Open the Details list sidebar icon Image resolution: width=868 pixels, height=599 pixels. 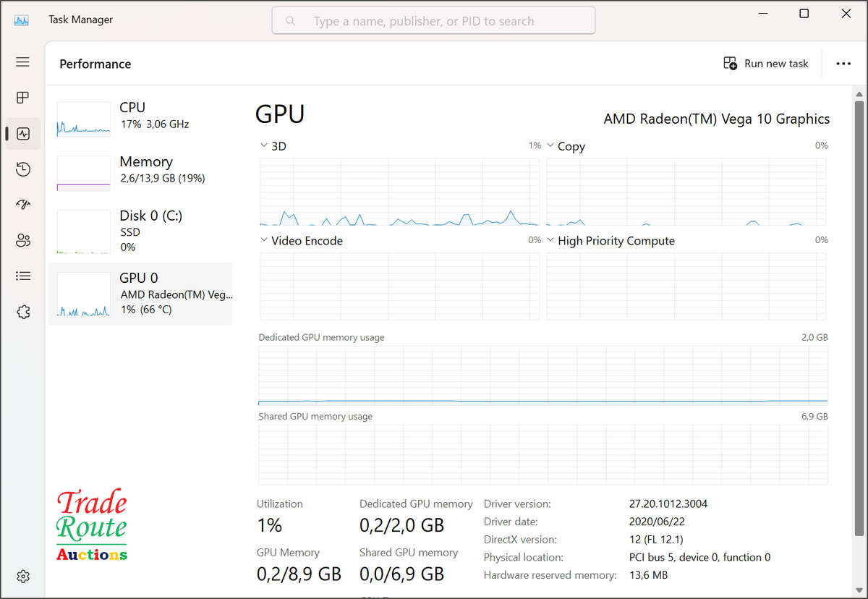23,276
